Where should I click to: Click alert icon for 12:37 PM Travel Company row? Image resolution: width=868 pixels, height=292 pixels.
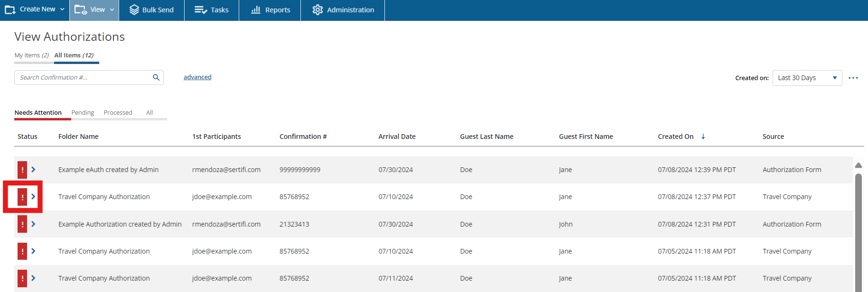click(x=22, y=197)
